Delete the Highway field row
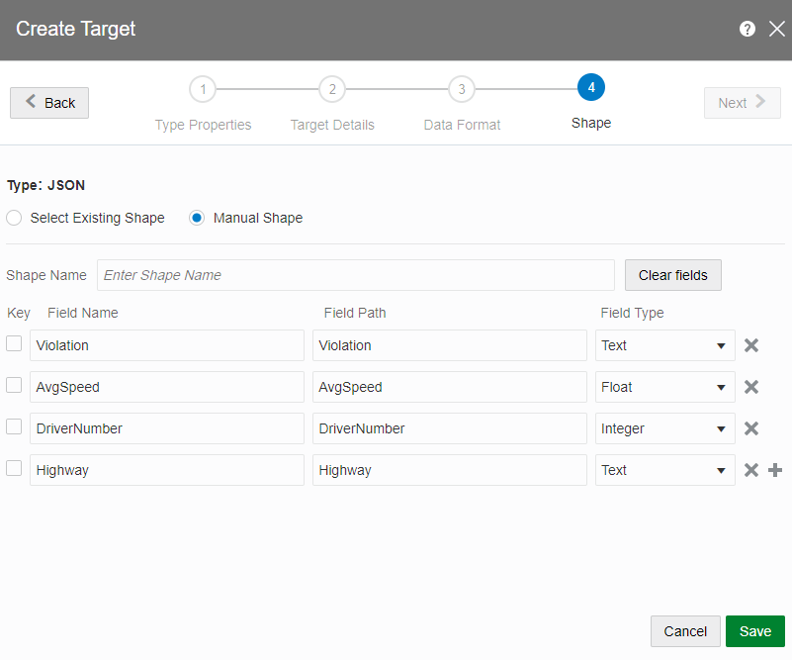Image resolution: width=792 pixels, height=660 pixels. 752,470
